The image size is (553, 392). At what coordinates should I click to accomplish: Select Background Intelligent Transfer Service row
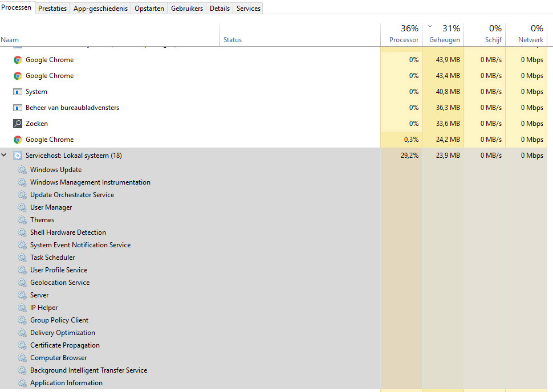pos(88,370)
